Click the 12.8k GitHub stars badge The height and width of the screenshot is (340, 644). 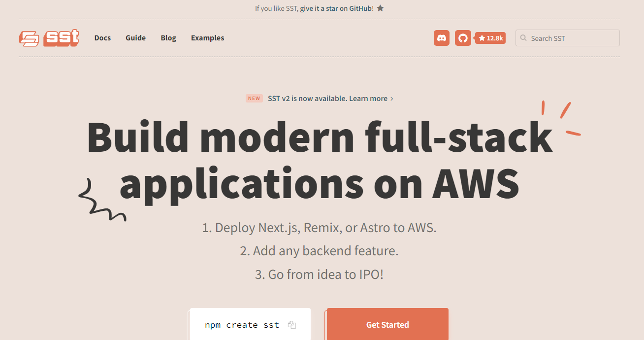coord(490,38)
